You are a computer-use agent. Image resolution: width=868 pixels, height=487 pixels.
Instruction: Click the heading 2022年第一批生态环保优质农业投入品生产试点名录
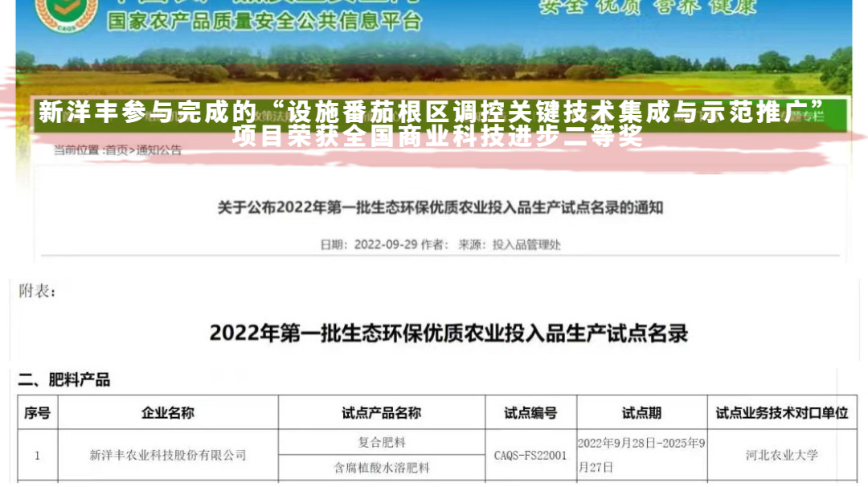[449, 334]
